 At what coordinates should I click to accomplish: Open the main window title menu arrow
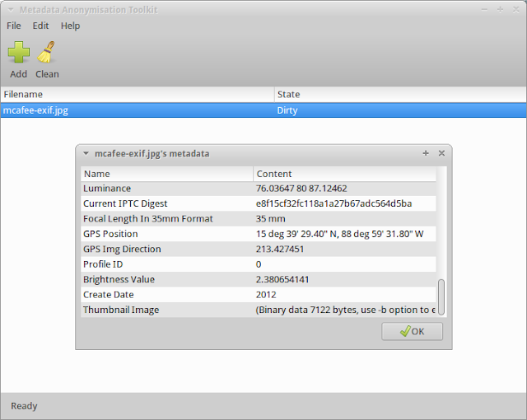(11, 10)
